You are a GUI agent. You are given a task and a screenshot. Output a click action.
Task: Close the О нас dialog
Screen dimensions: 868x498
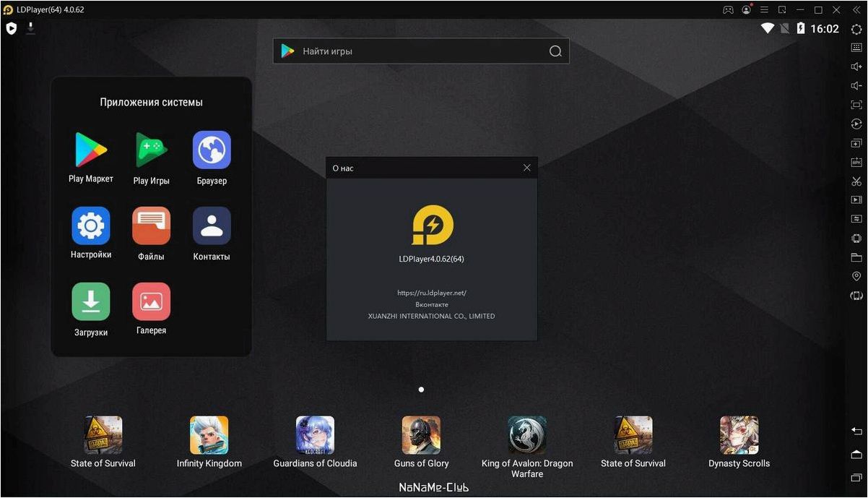[527, 168]
